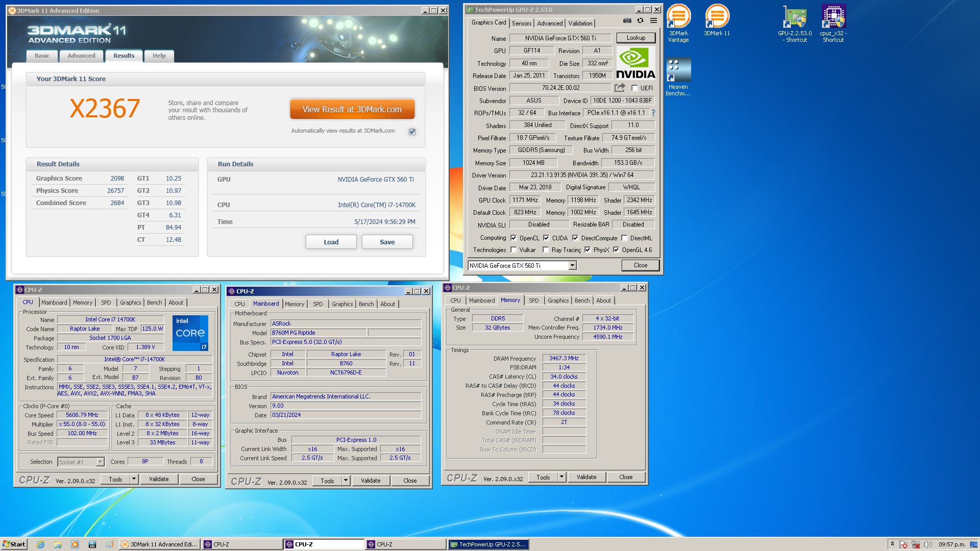Click the network tray icon
This screenshot has width=980, height=551.
tap(916, 544)
